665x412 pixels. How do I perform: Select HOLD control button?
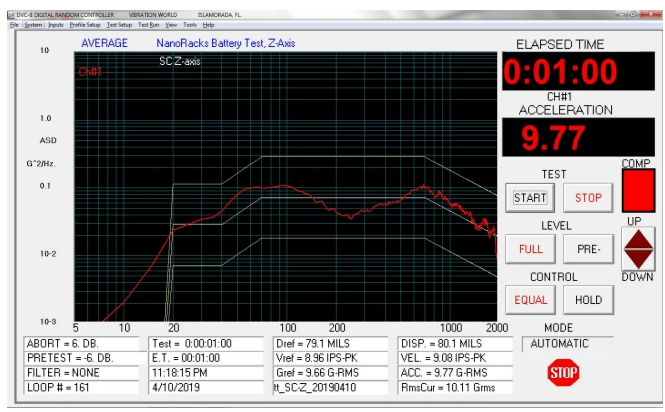click(x=587, y=298)
